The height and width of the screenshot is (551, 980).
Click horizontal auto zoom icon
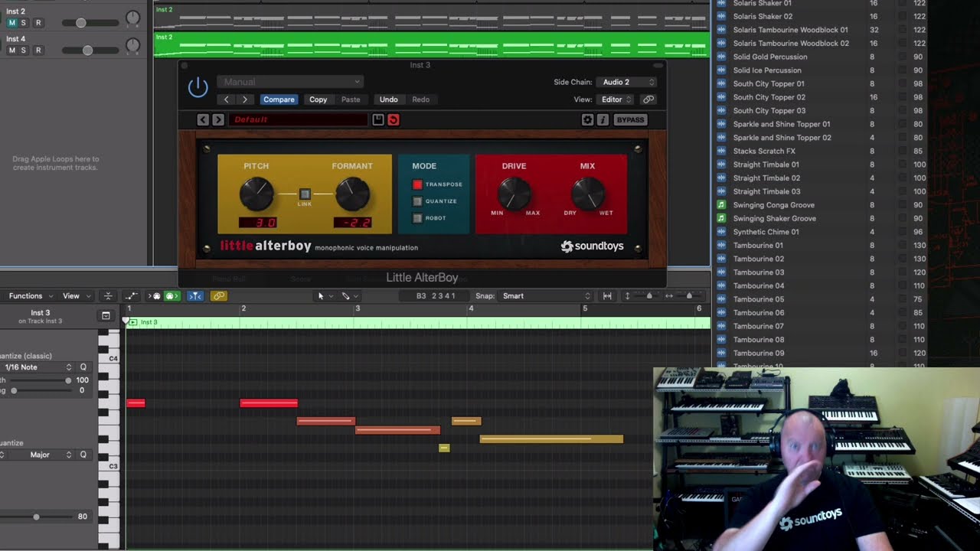(x=607, y=296)
